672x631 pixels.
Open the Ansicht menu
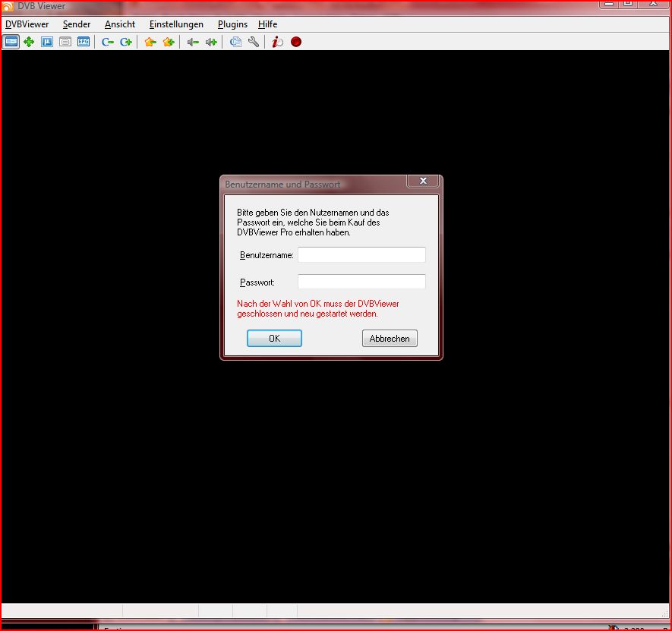click(120, 24)
